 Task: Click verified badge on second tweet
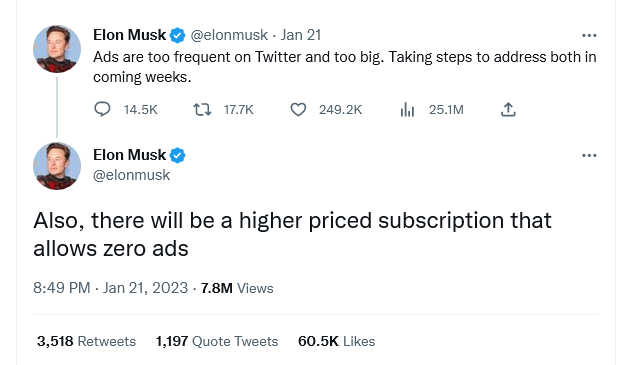tap(177, 156)
